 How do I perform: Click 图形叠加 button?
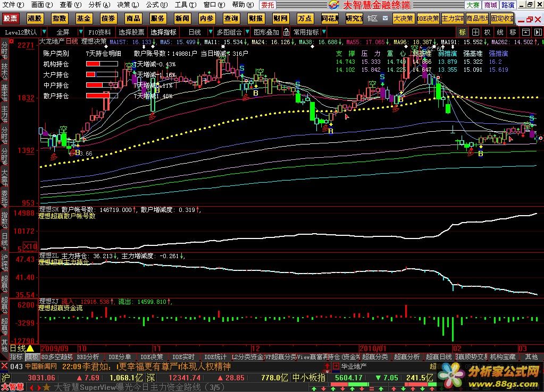(x=266, y=32)
